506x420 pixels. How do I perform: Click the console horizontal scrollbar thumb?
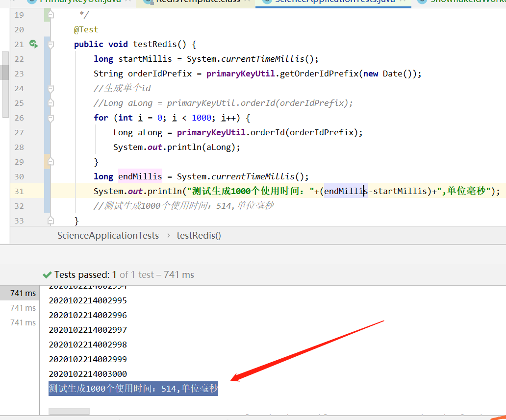pyautogui.click(x=69, y=411)
